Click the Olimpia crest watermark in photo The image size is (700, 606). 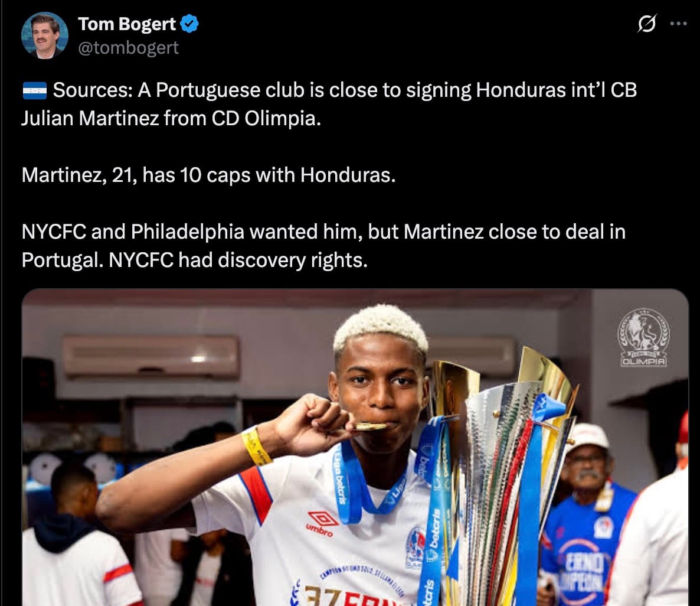(643, 337)
